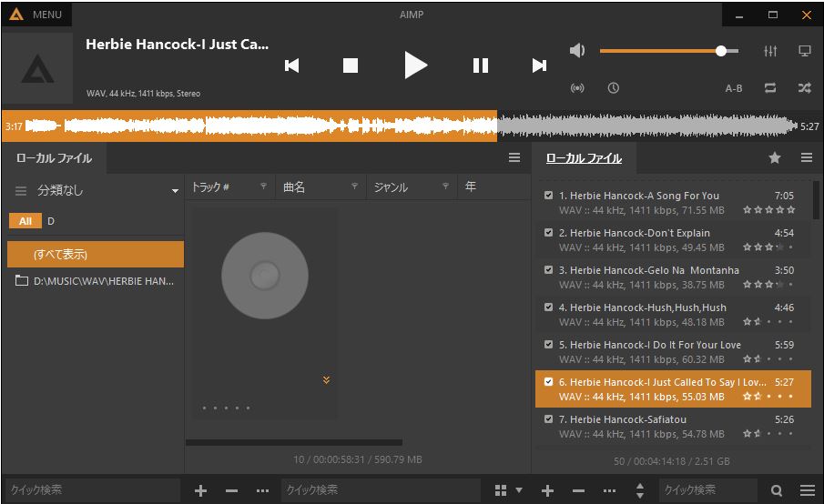Viewport: 824px width, 504px height.
Task: Open playlist more options ellipsis
Action: (x=609, y=490)
